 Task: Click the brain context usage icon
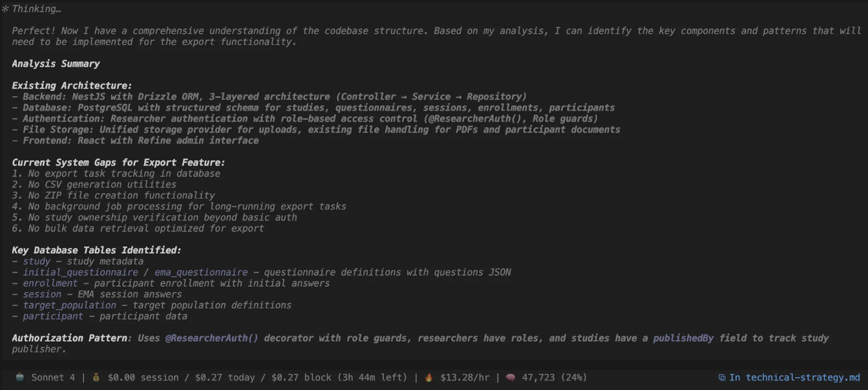510,377
